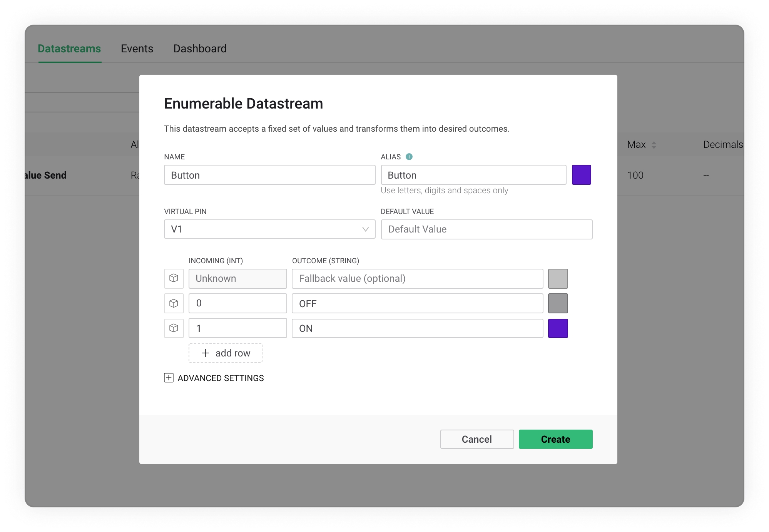Click the Max column sort arrows
The image size is (769, 532).
pos(654,145)
